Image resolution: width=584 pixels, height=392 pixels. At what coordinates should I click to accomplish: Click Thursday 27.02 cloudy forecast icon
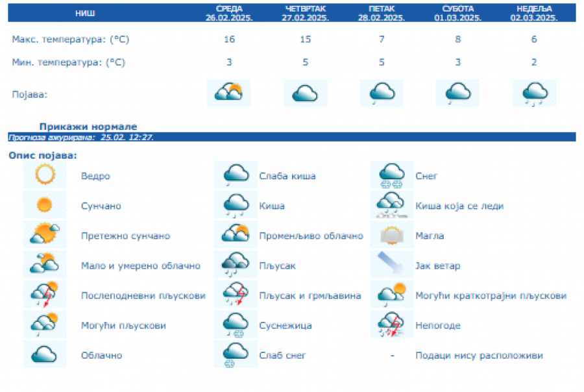pos(305,93)
